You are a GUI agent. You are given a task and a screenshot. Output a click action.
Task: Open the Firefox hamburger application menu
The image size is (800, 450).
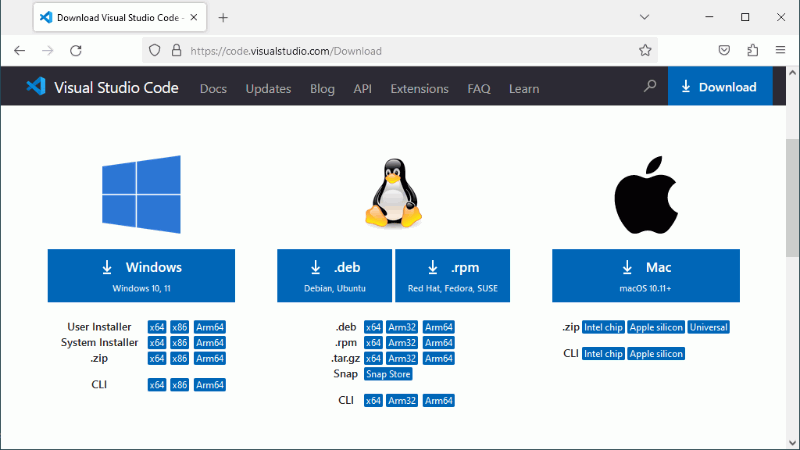click(781, 50)
